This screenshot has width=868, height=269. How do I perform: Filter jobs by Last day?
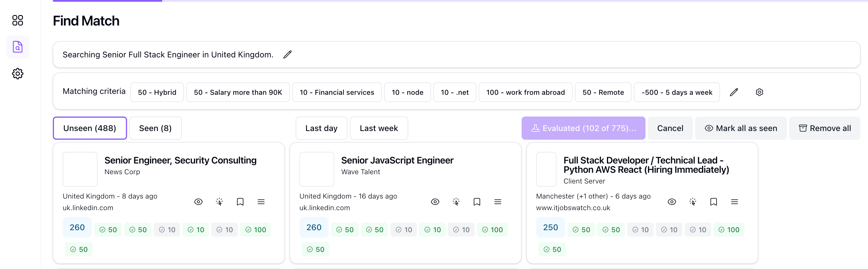(321, 128)
